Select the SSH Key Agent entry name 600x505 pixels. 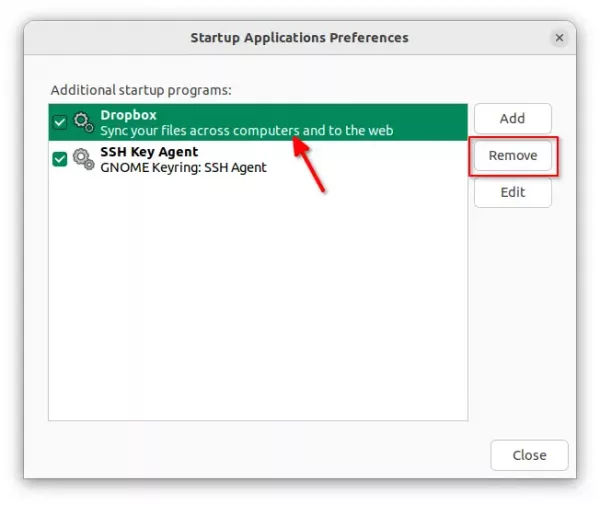point(149,152)
